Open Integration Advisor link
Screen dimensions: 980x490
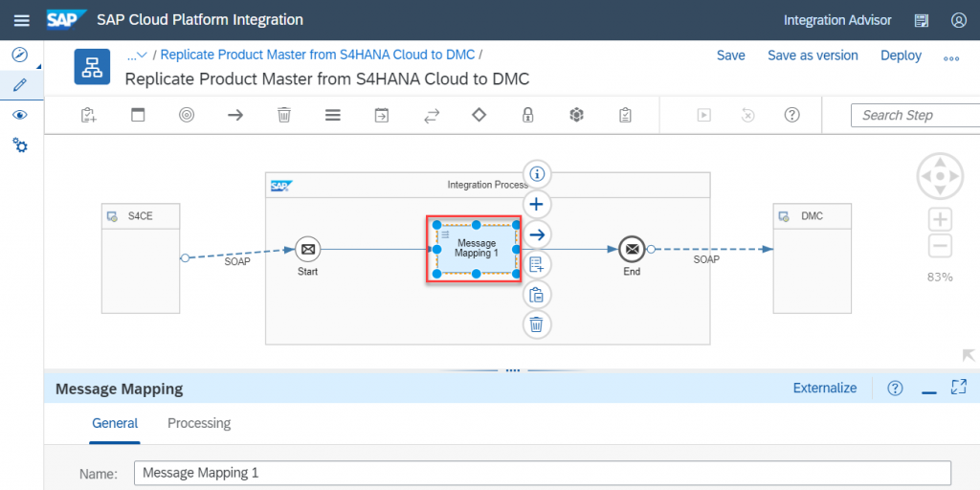[x=837, y=20]
